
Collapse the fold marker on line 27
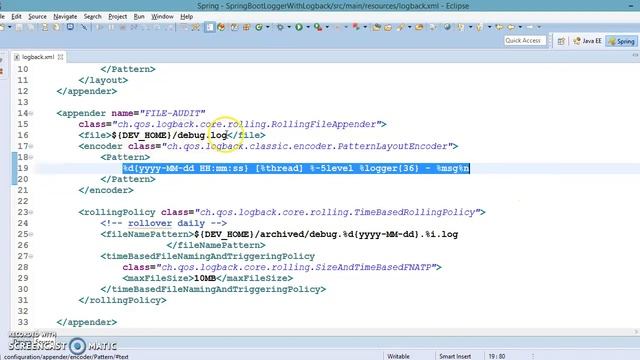click(31, 256)
